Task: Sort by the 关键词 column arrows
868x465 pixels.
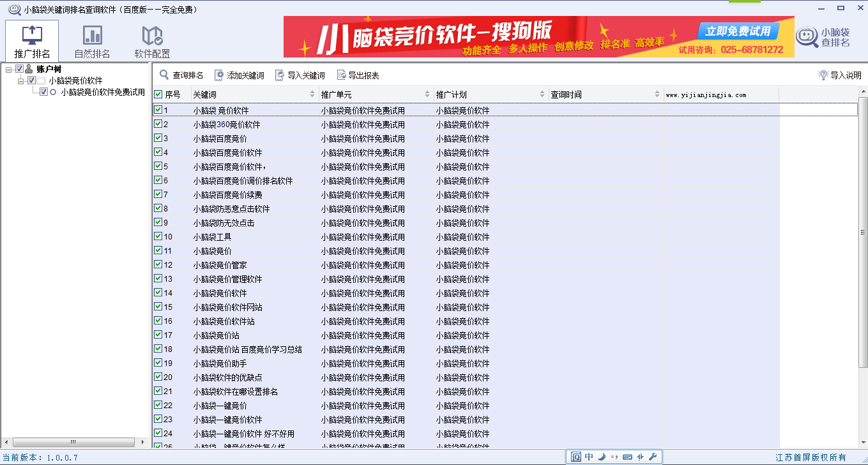Action: pos(312,95)
